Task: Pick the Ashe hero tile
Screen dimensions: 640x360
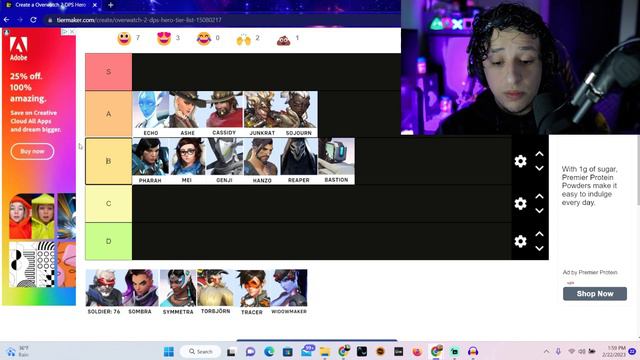Action: pyautogui.click(x=188, y=114)
